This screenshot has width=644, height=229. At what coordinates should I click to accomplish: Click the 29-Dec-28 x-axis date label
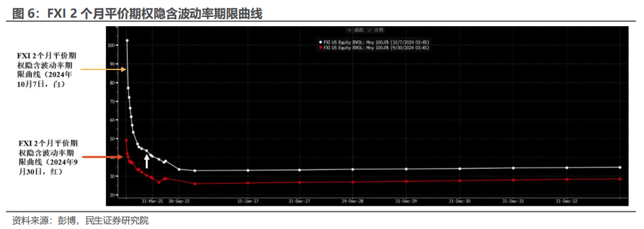point(353,202)
